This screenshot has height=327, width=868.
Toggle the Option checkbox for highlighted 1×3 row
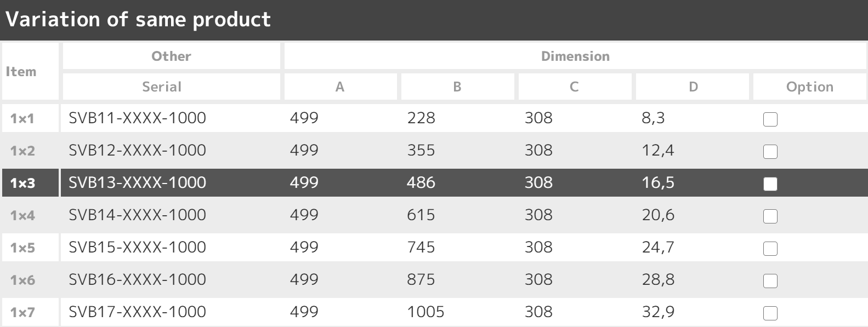(x=770, y=184)
